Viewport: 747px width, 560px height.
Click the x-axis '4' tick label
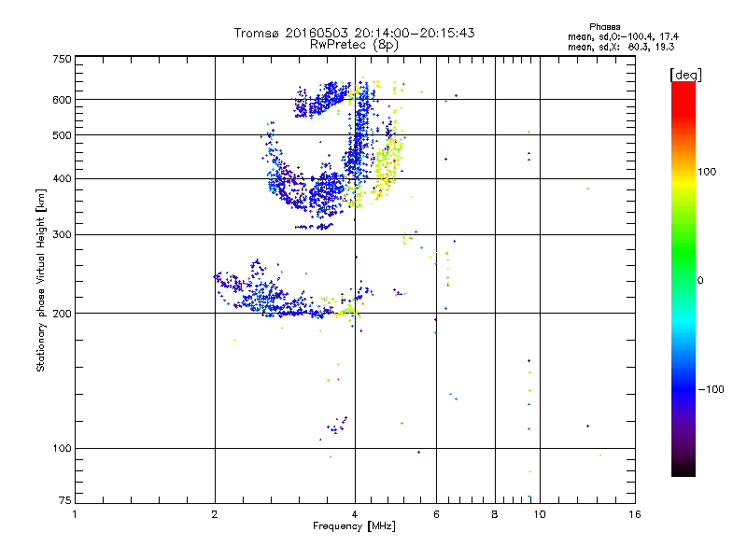tap(355, 514)
